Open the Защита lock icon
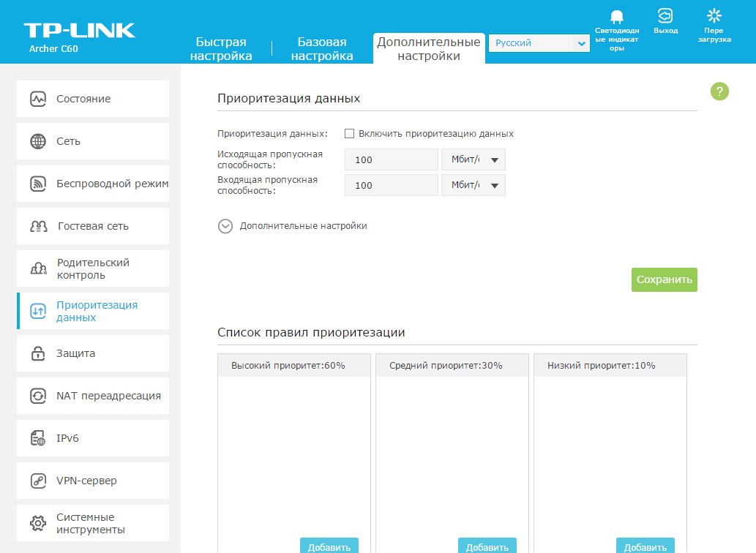 tap(38, 353)
